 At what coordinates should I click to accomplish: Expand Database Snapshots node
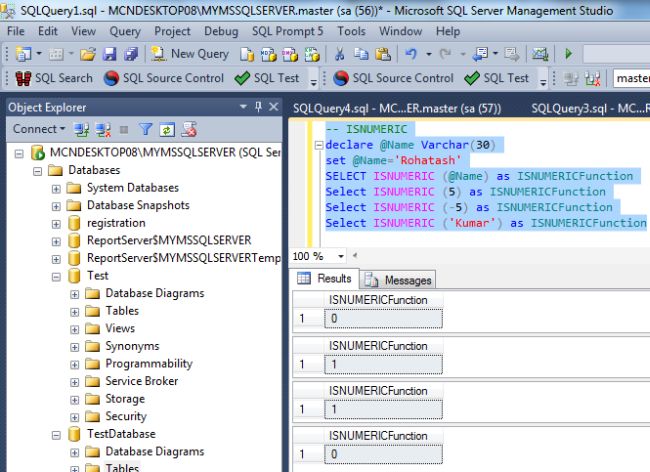pyautogui.click(x=56, y=206)
